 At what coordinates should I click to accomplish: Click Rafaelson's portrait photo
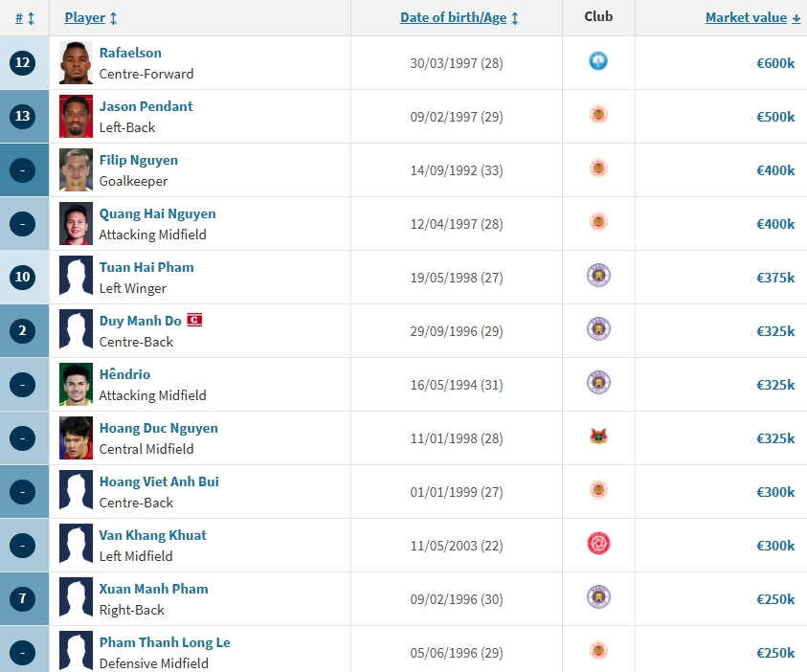coord(76,63)
